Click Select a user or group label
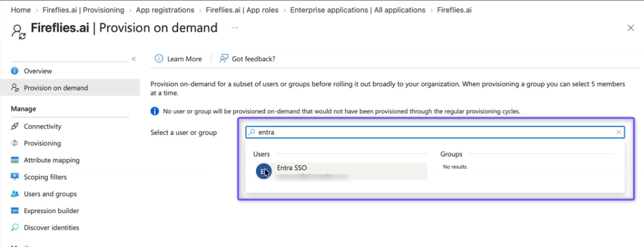 184,132
